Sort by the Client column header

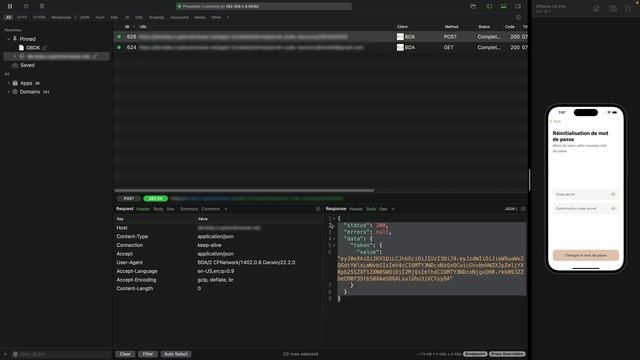click(x=402, y=27)
